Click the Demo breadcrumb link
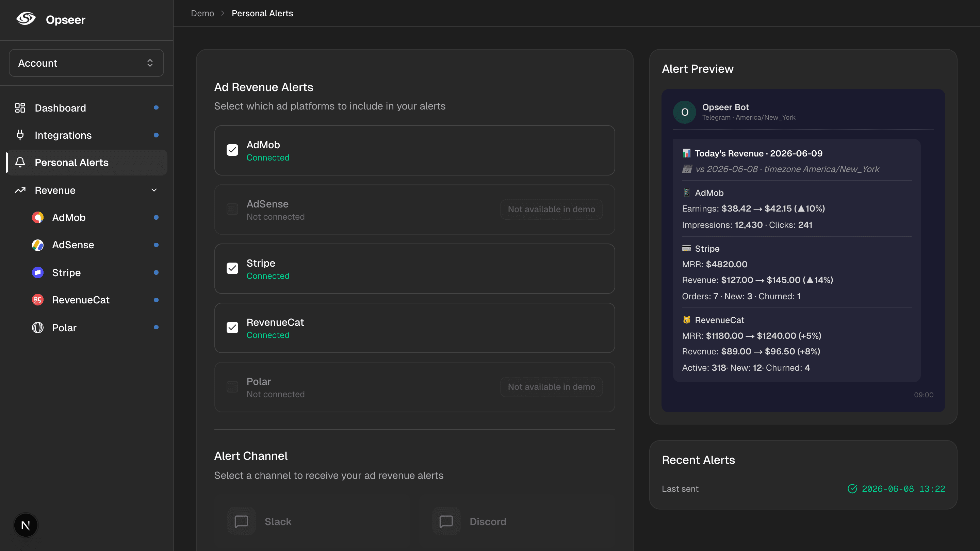The width and height of the screenshot is (980, 551). (202, 13)
